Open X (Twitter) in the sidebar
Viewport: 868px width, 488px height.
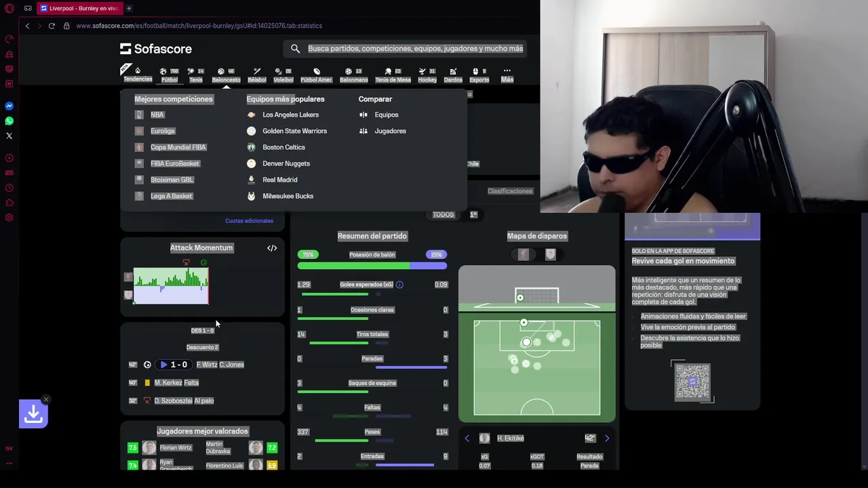[x=9, y=136]
